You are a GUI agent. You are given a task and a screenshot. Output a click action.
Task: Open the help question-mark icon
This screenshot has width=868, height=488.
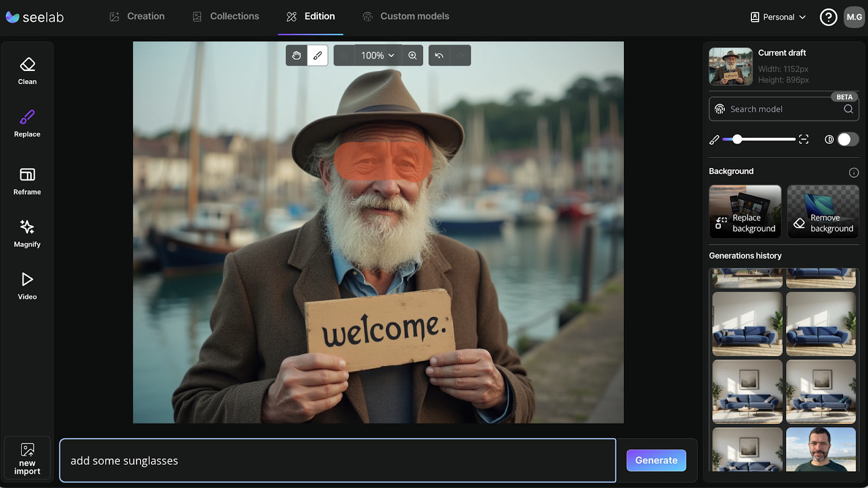pyautogui.click(x=828, y=17)
